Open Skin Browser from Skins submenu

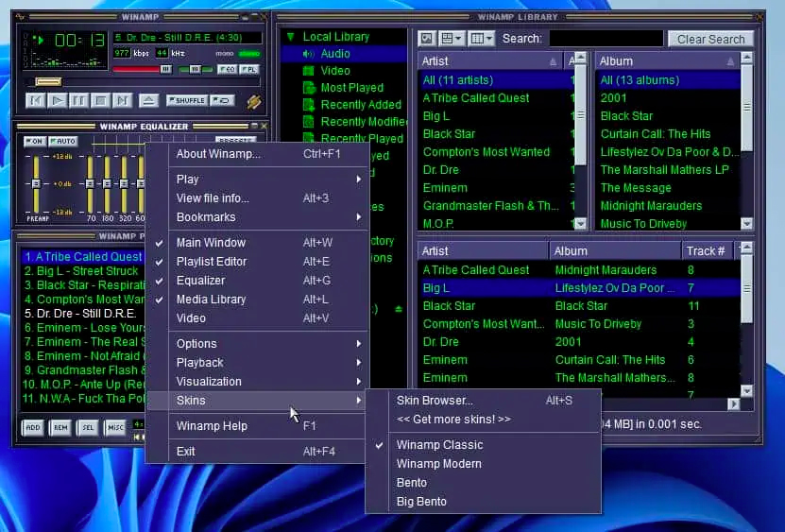pyautogui.click(x=484, y=401)
